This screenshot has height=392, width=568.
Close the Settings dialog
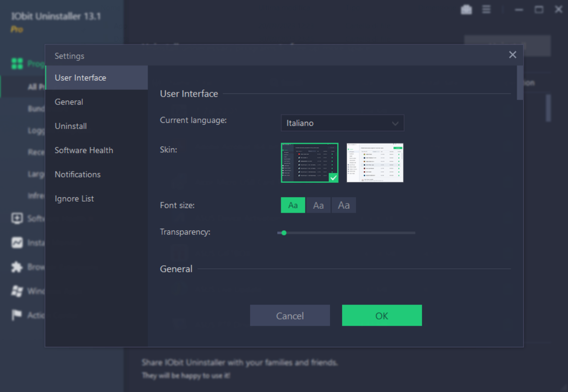click(x=513, y=55)
